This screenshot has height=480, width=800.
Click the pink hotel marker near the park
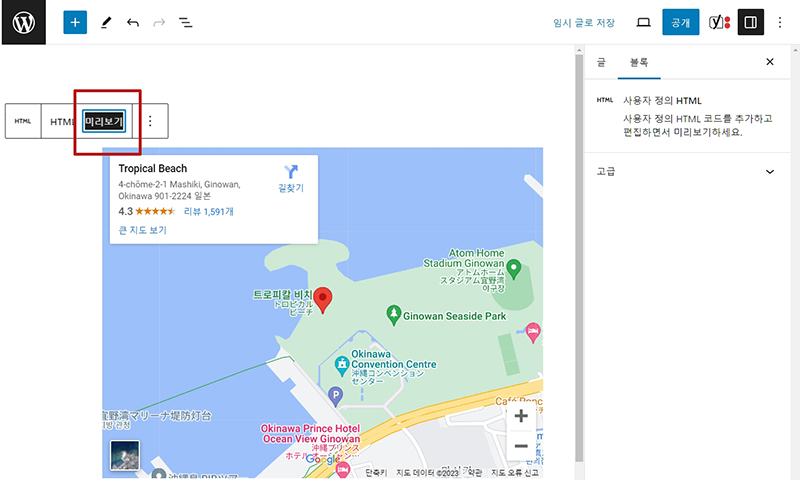point(533,333)
